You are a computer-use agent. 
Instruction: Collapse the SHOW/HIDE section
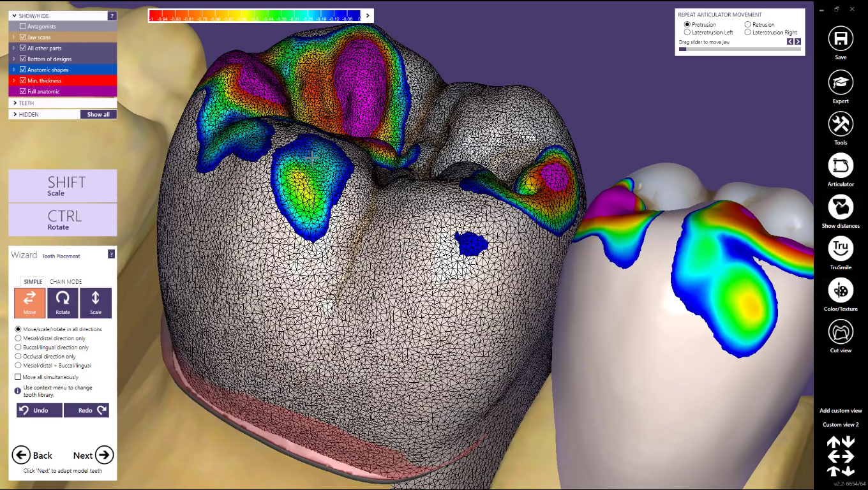pyautogui.click(x=14, y=16)
